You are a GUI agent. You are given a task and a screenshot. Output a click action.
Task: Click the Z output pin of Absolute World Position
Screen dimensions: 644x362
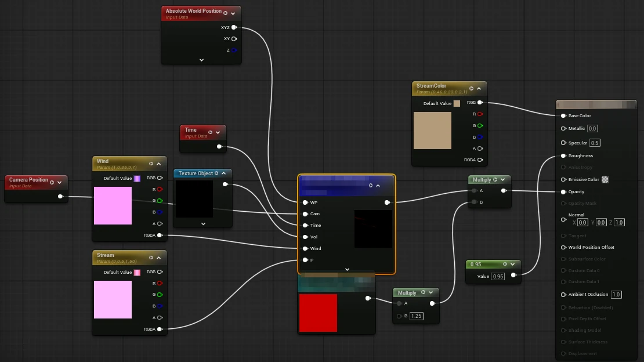[x=234, y=50]
